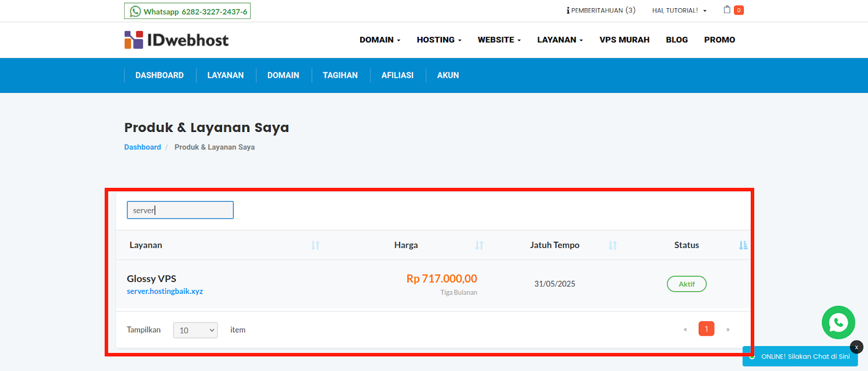Open the Pemberitahuan (3) notifications
Image resolution: width=868 pixels, height=371 pixels.
pyautogui.click(x=601, y=10)
